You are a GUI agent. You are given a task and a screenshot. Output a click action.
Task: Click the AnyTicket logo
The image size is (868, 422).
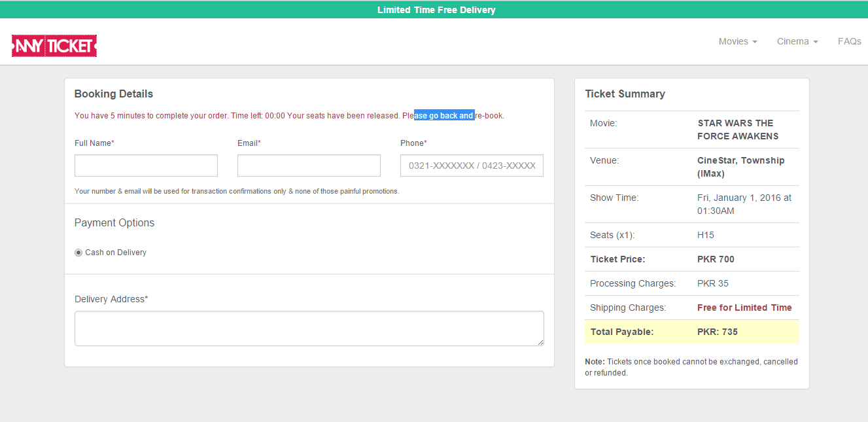(54, 45)
